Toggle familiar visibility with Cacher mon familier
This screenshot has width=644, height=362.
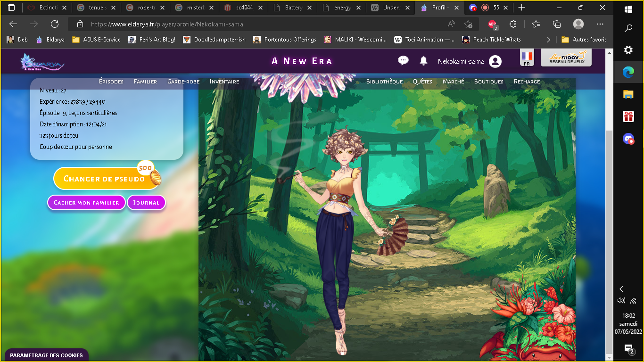[86, 203]
